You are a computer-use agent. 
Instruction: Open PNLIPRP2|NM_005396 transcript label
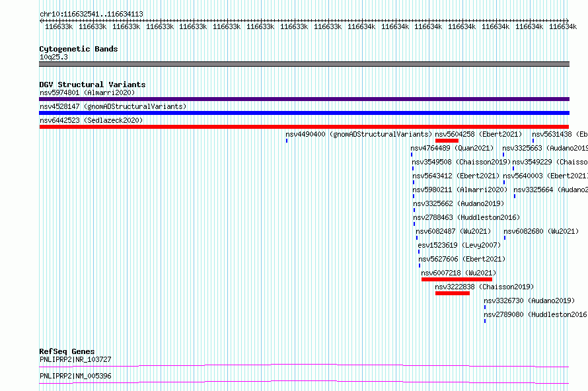click(75, 376)
